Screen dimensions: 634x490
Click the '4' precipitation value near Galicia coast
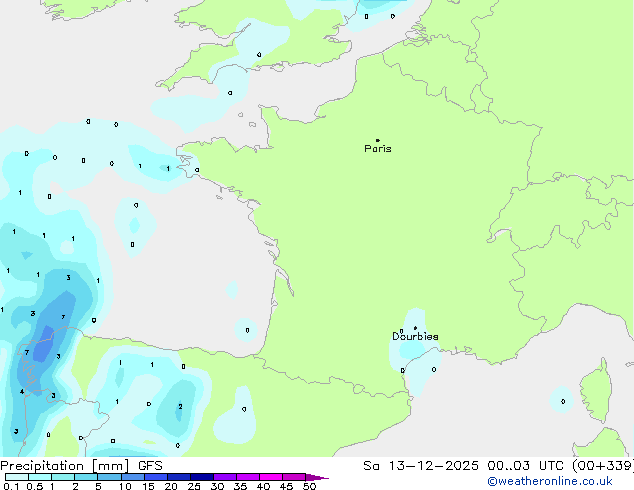pos(22,391)
